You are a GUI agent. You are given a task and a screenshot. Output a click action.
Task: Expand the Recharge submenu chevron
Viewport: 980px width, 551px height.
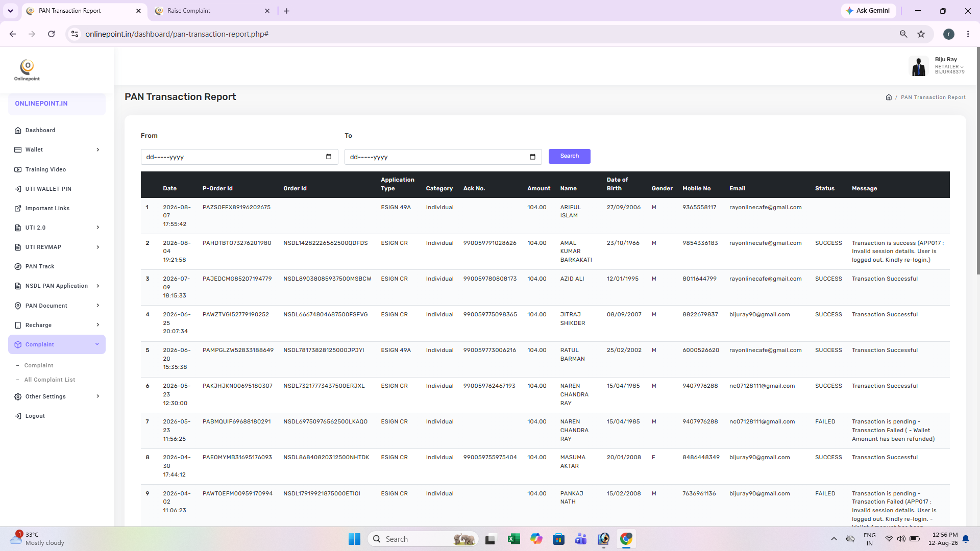pyautogui.click(x=97, y=325)
